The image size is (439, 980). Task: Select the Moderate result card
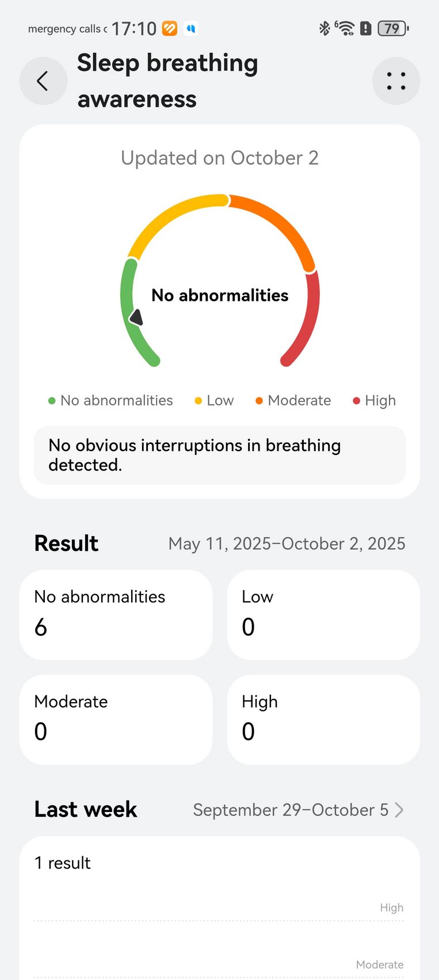click(x=116, y=719)
